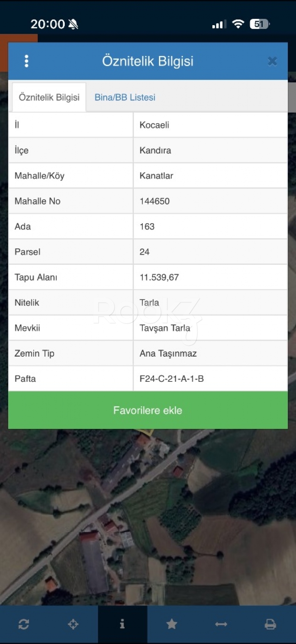Tap the info icon in bottom toolbar

[x=122, y=624]
